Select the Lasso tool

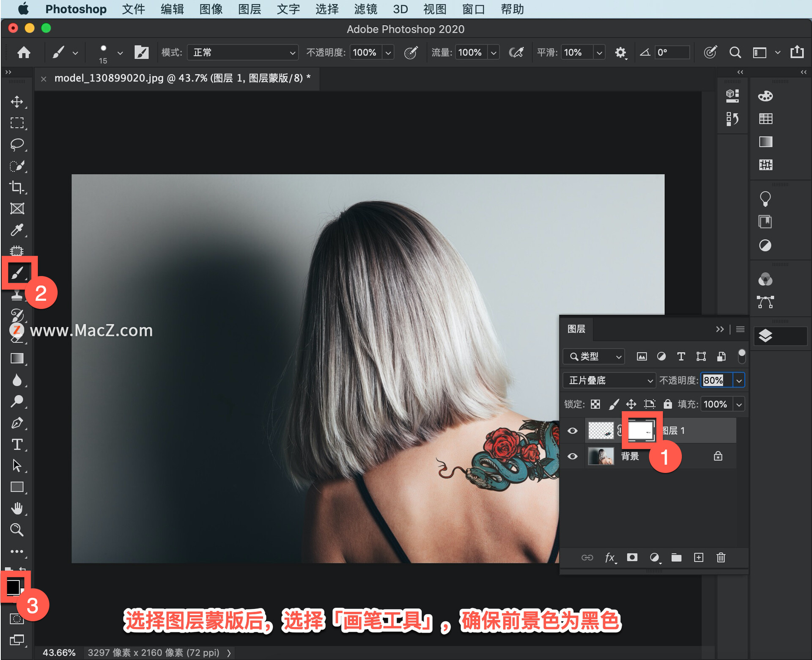click(x=17, y=144)
